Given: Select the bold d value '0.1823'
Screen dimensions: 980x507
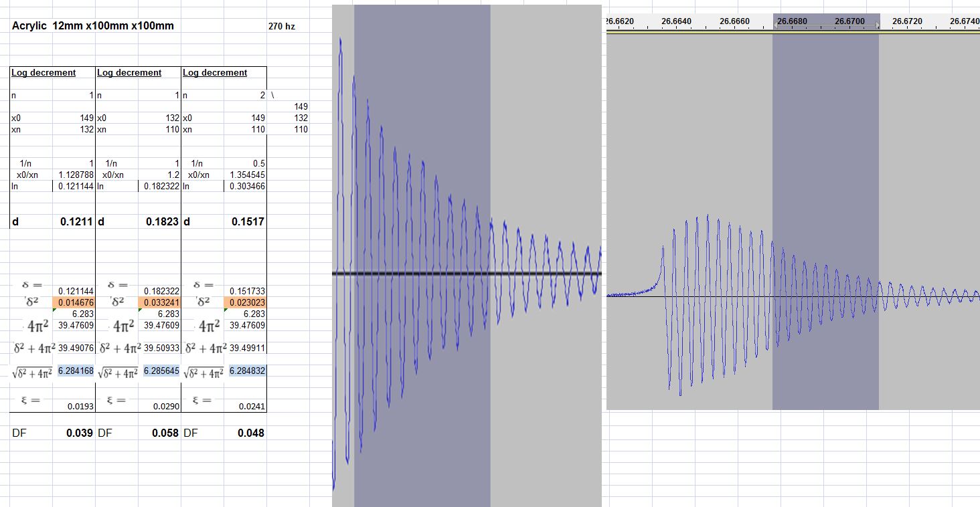Looking at the screenshot, I should click(x=163, y=221).
